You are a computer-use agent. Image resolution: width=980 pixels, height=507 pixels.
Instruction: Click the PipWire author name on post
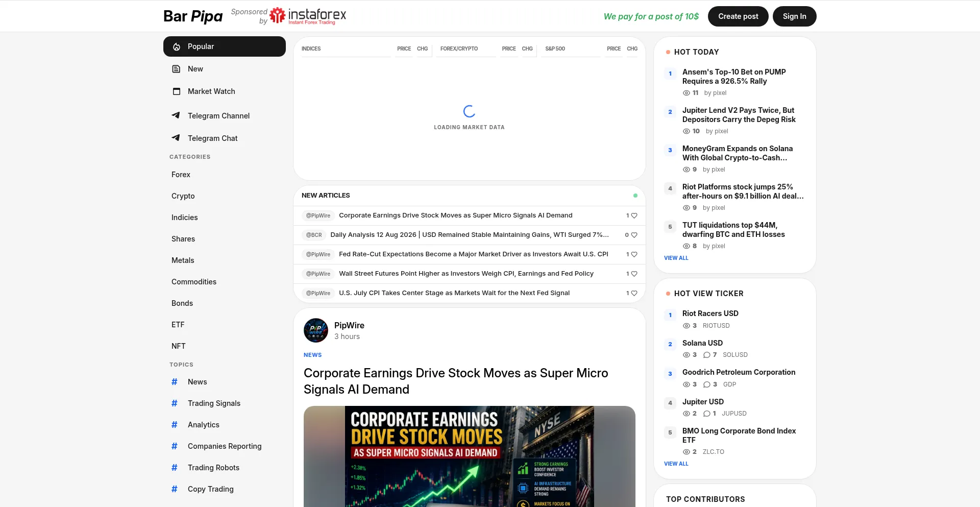(x=349, y=325)
